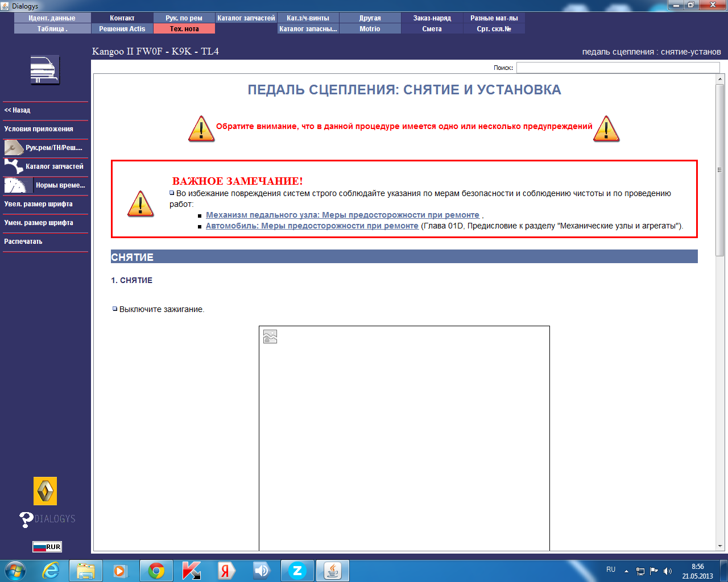Open the Windows Start menu
The width and height of the screenshot is (728, 582).
click(15, 571)
